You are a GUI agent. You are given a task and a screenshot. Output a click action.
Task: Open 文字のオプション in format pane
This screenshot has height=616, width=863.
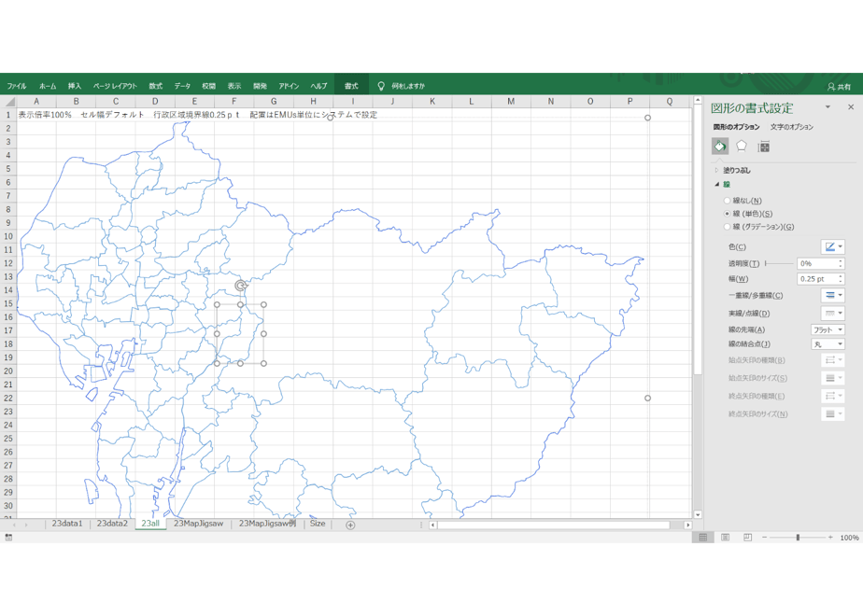pos(791,127)
